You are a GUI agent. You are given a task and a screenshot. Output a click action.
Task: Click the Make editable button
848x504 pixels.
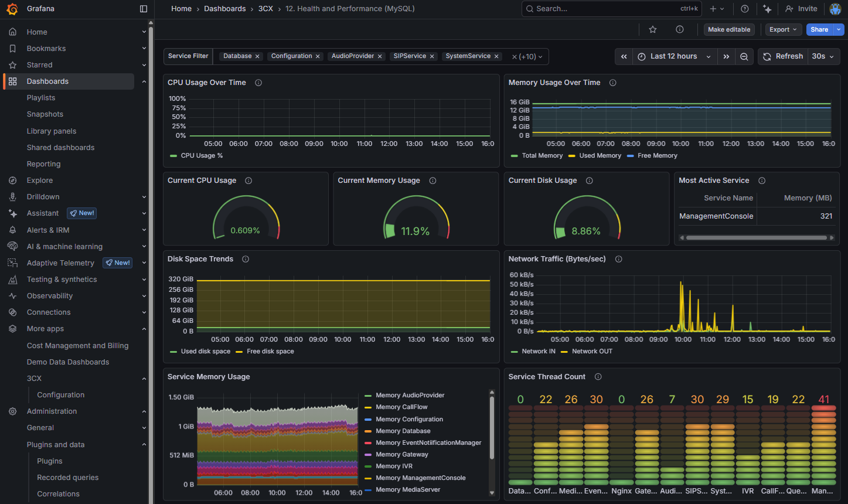(729, 29)
